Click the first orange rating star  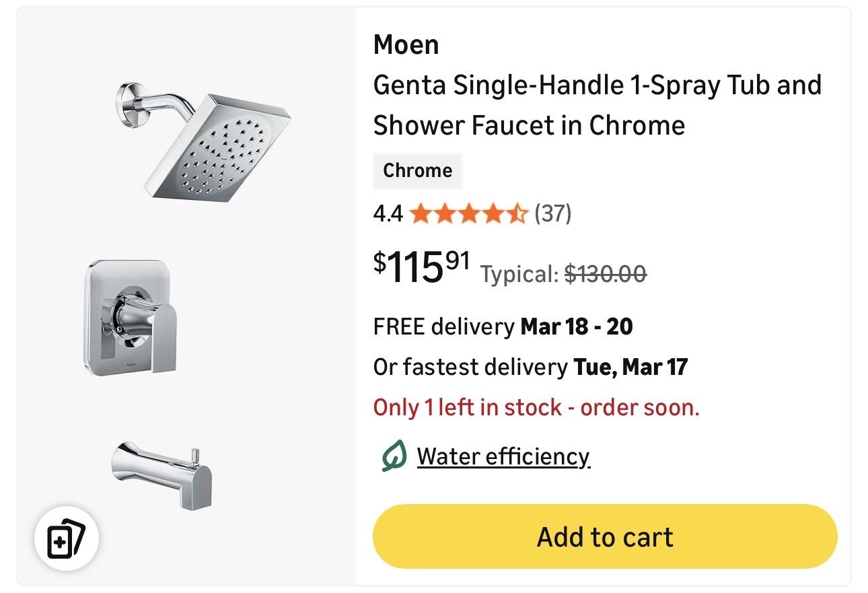point(420,214)
